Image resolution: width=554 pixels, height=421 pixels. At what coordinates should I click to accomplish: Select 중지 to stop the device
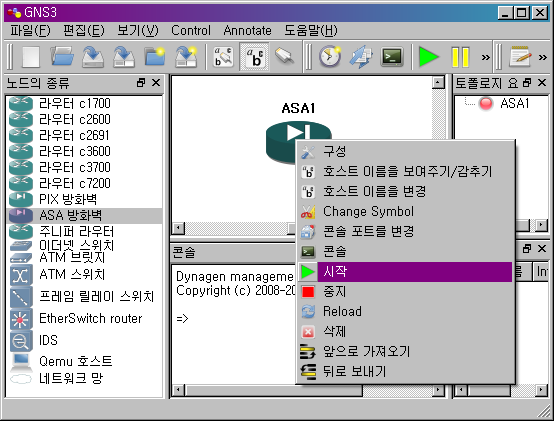tap(405, 292)
